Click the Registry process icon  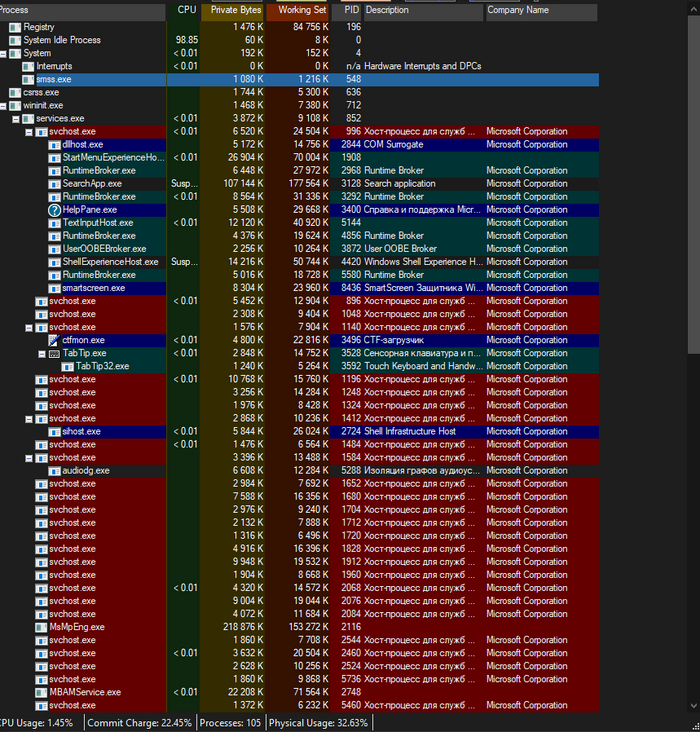[15, 27]
